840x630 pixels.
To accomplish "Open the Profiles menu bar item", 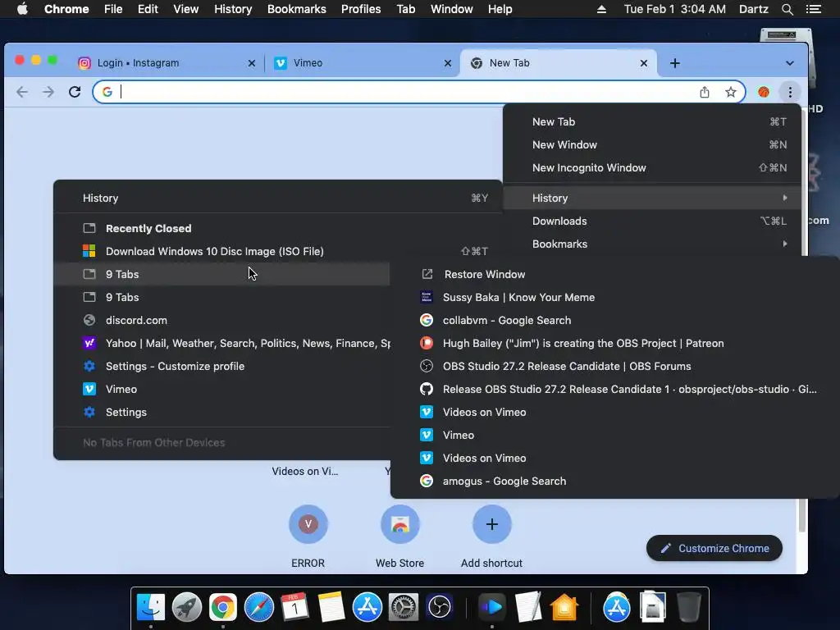I will 361,9.
